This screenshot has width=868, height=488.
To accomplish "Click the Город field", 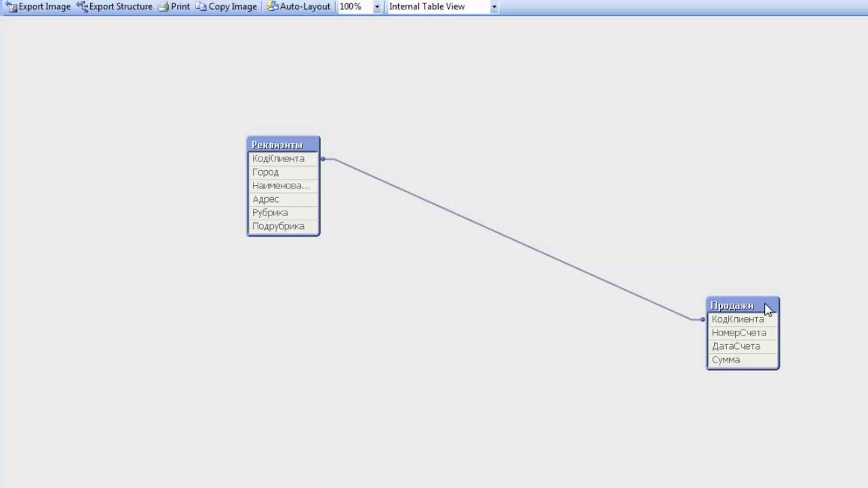I will pyautogui.click(x=283, y=172).
